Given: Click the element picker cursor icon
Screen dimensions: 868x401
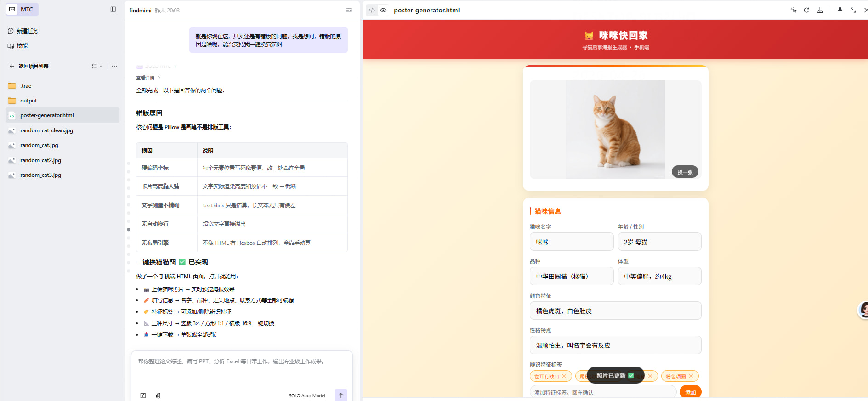Looking at the screenshot, I should [x=793, y=10].
